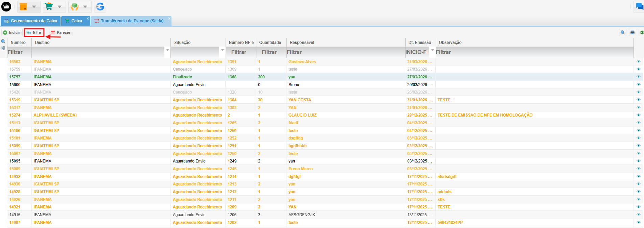This screenshot has width=644, height=228.
Task: Click the black crown logo icon
Action: (x=6, y=6)
